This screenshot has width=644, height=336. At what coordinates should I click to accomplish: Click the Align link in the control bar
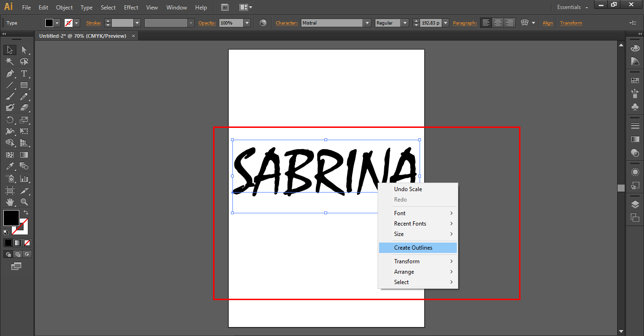tap(548, 23)
